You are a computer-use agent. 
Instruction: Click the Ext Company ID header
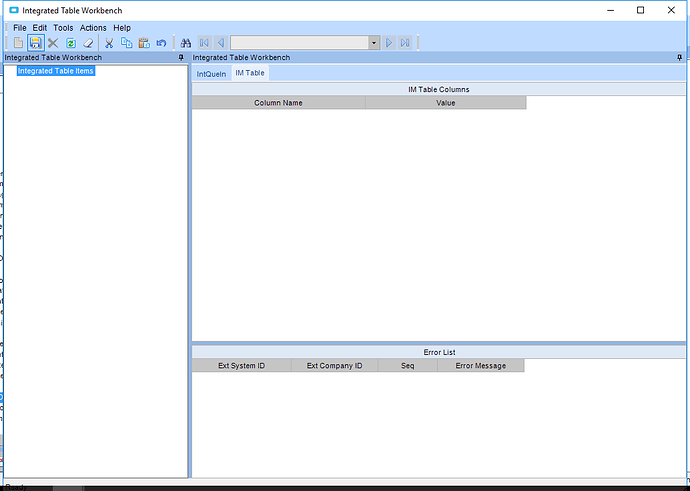[334, 366]
